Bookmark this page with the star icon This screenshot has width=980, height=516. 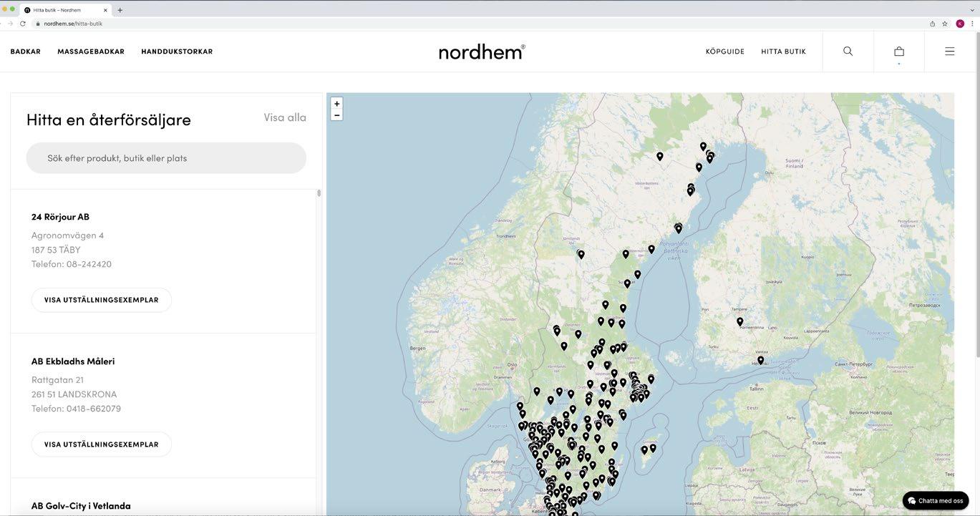coord(945,24)
